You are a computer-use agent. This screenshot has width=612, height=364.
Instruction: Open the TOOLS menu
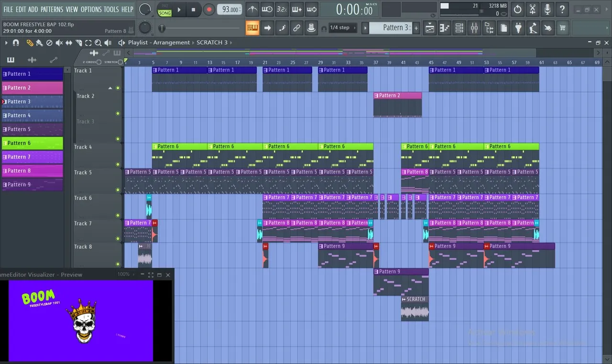[111, 9]
